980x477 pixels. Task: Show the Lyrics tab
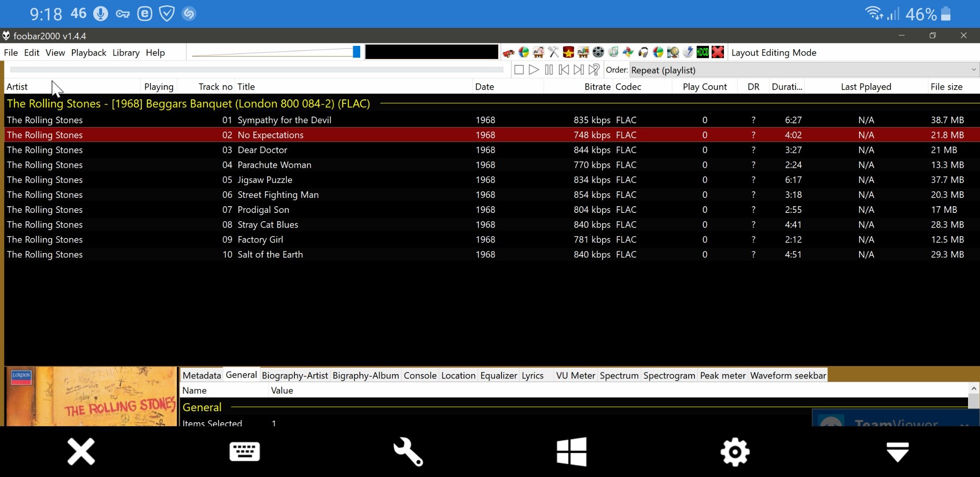tap(533, 375)
